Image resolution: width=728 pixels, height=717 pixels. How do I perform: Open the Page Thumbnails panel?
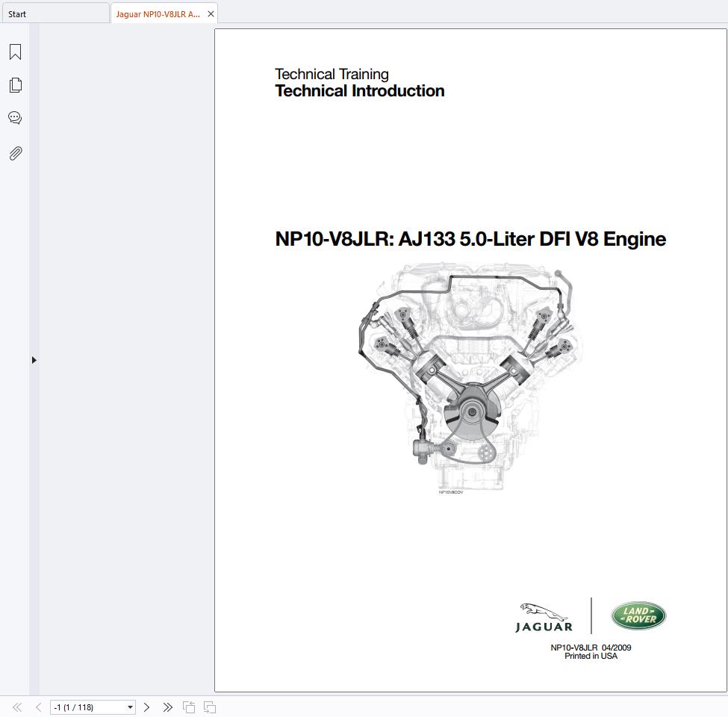pos(15,84)
